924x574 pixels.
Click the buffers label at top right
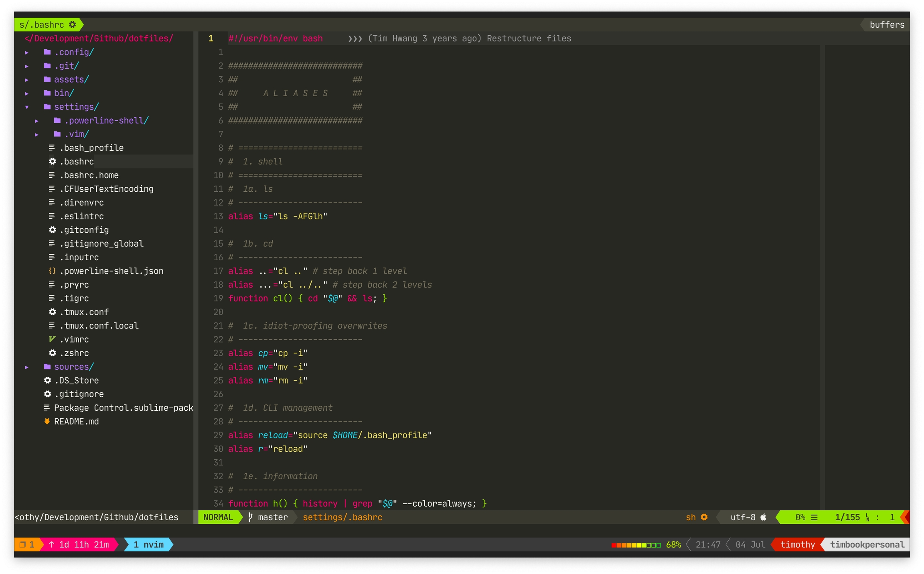tap(887, 24)
